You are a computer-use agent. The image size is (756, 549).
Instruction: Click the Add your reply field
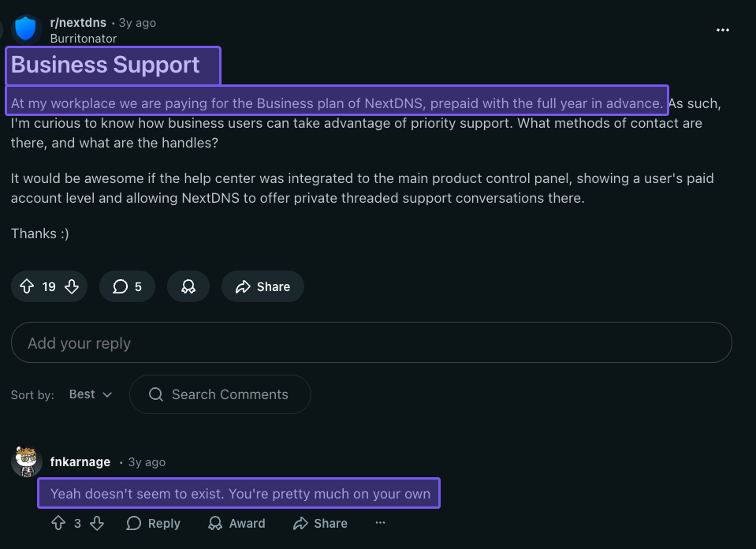[x=371, y=343]
